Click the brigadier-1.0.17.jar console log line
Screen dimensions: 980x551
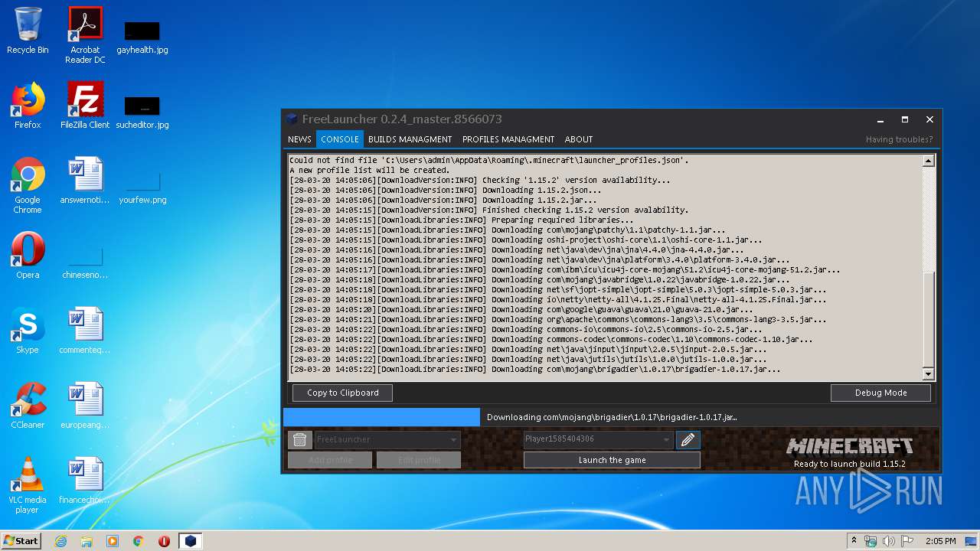[x=535, y=370]
